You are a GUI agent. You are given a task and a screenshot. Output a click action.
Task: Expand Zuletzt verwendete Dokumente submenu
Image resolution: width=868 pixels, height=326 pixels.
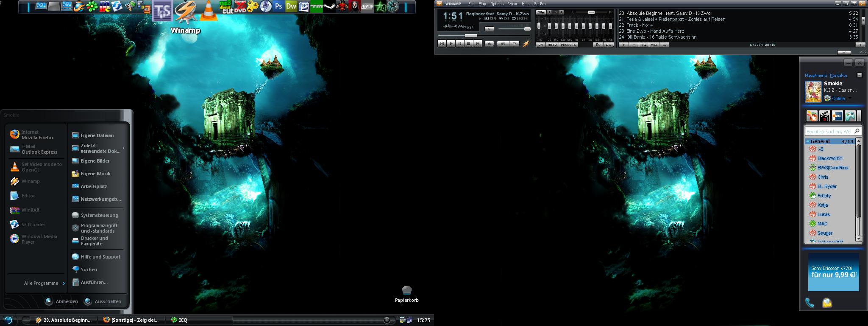tap(98, 148)
